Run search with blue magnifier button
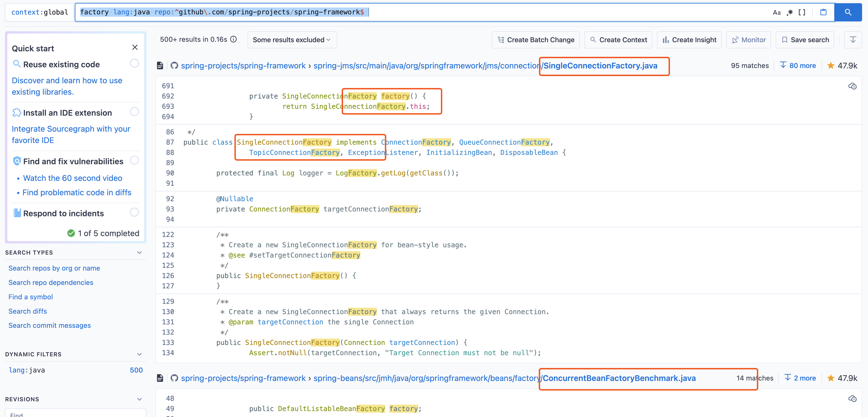868x417 pixels. [x=848, y=13]
